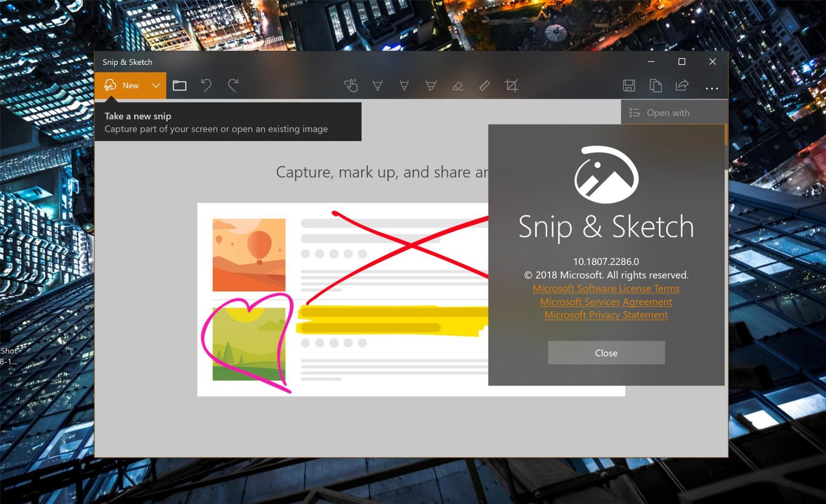Save the snip with floppy disk icon
Image resolution: width=826 pixels, height=504 pixels.
click(629, 86)
